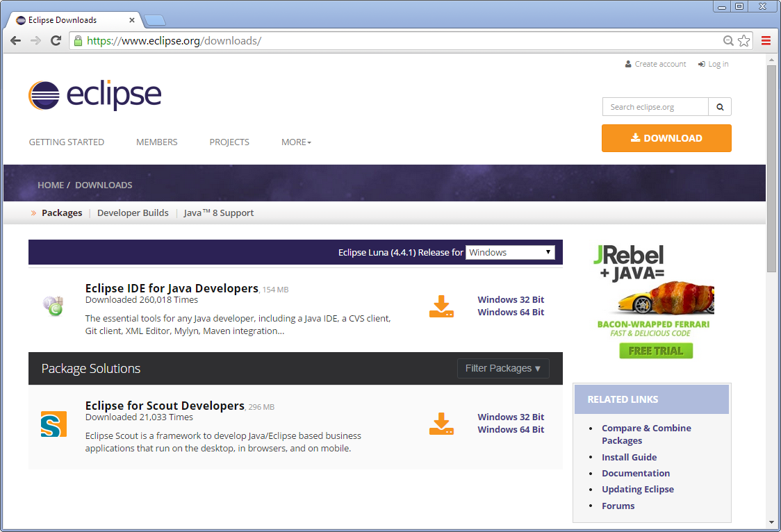The height and width of the screenshot is (532, 781).
Task: Click the download icon for Scout Developers
Action: coord(441,424)
